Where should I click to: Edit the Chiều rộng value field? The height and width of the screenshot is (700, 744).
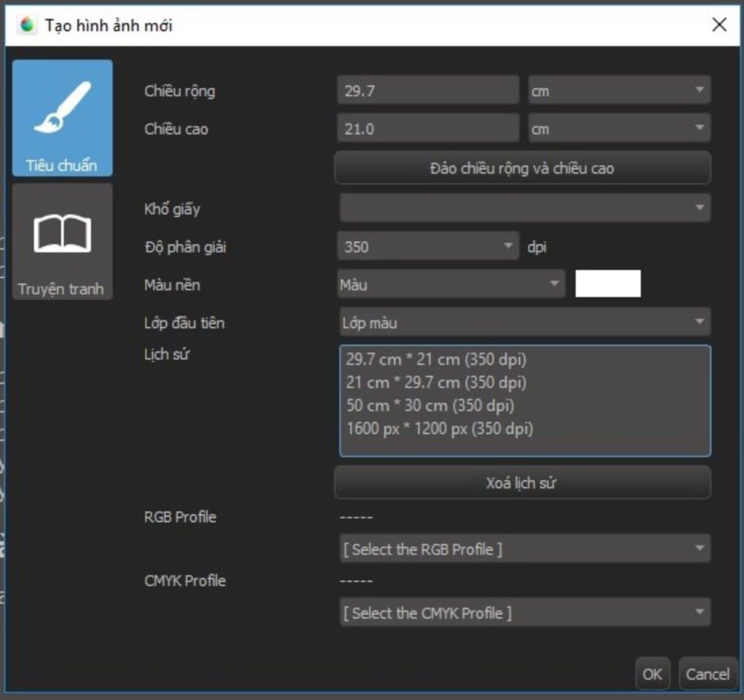(428, 90)
